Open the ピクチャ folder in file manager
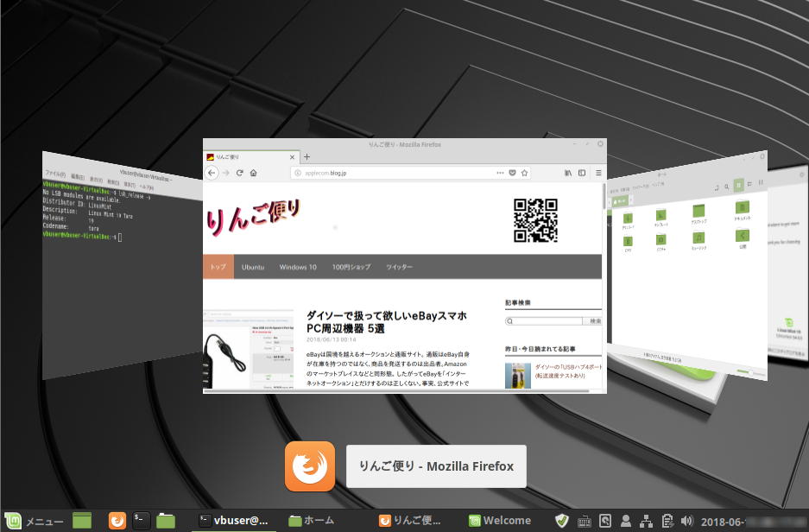 click(660, 242)
